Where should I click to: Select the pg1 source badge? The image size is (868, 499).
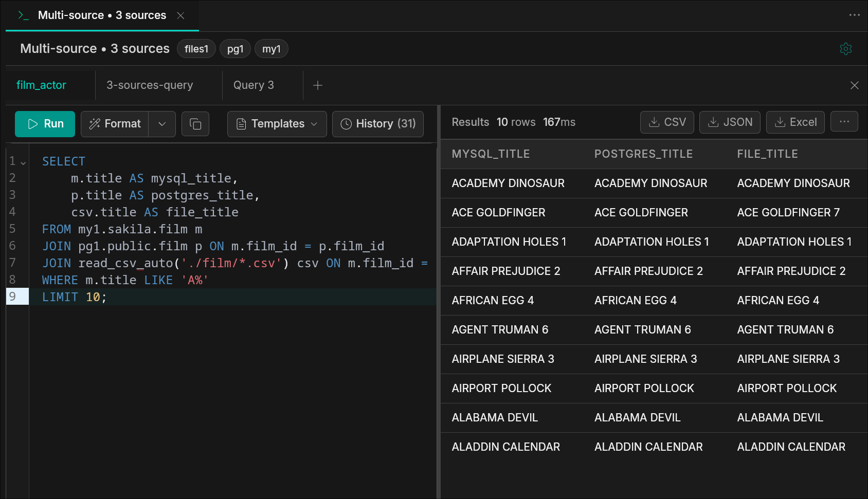click(x=235, y=49)
